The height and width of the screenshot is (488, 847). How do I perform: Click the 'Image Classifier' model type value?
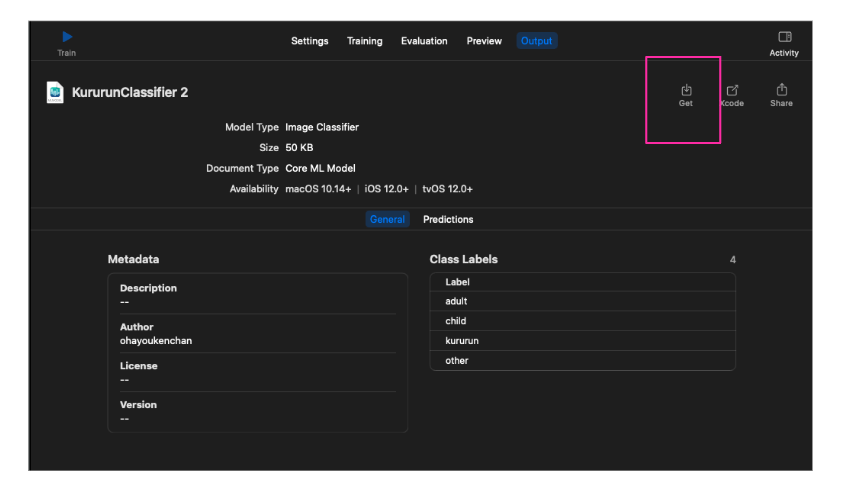click(322, 128)
